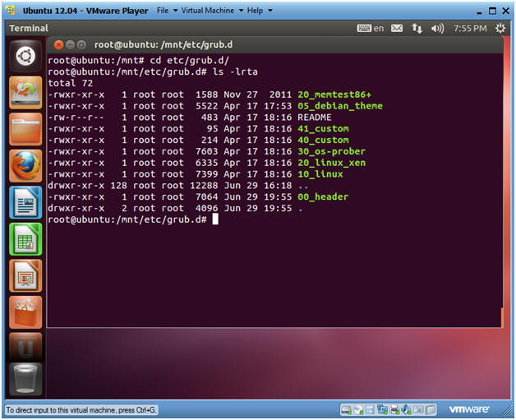Launch the Install Ubuntu icon in dock
The width and height of the screenshot is (516, 420).
[25, 93]
